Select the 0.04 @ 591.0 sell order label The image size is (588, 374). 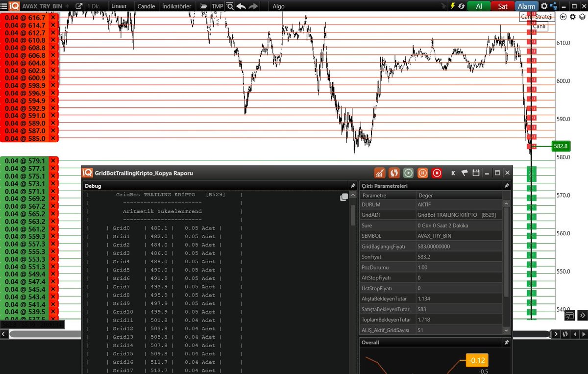25,116
